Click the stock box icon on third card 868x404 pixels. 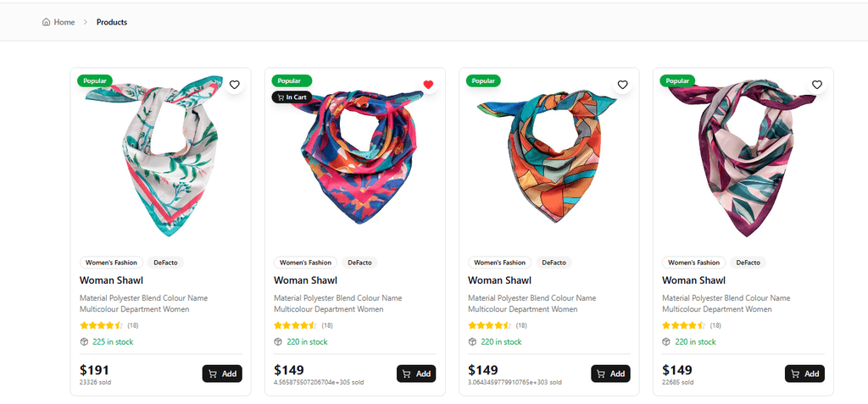(473, 342)
